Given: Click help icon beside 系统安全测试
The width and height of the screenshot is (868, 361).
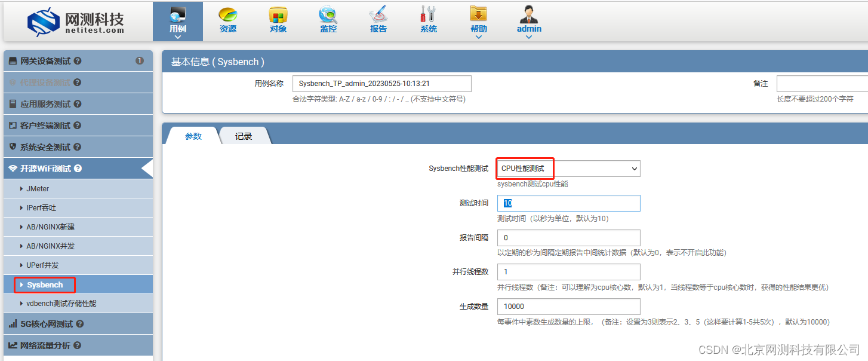Looking at the screenshot, I should [78, 147].
